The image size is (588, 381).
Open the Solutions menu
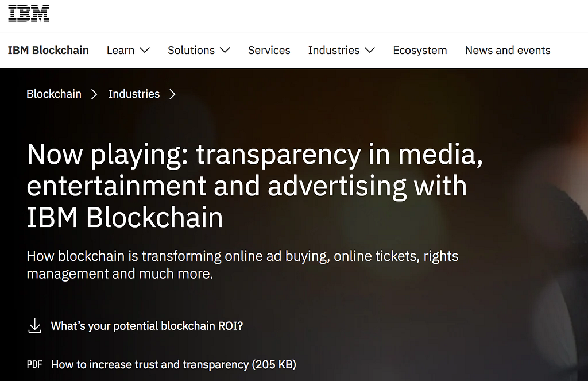tap(191, 51)
